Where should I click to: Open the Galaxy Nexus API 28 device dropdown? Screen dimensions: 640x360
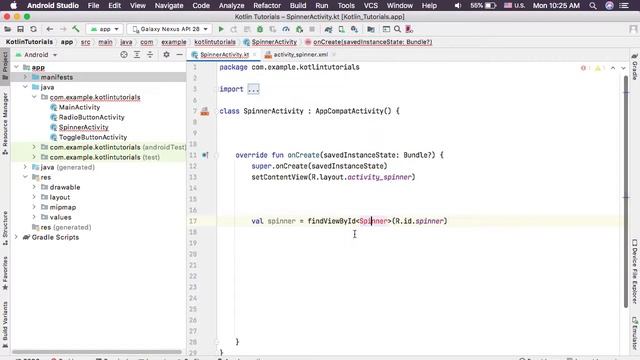click(x=169, y=29)
